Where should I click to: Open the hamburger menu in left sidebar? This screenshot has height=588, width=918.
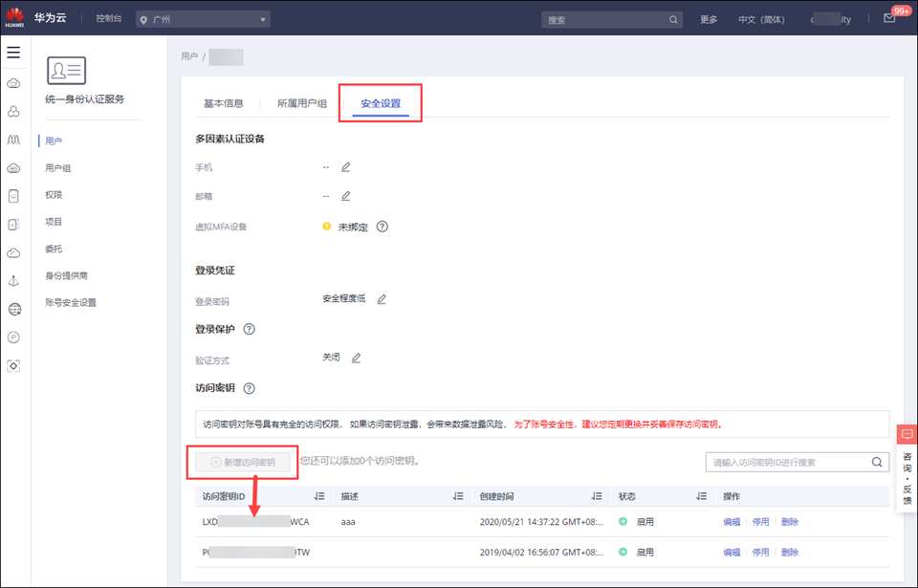13,53
